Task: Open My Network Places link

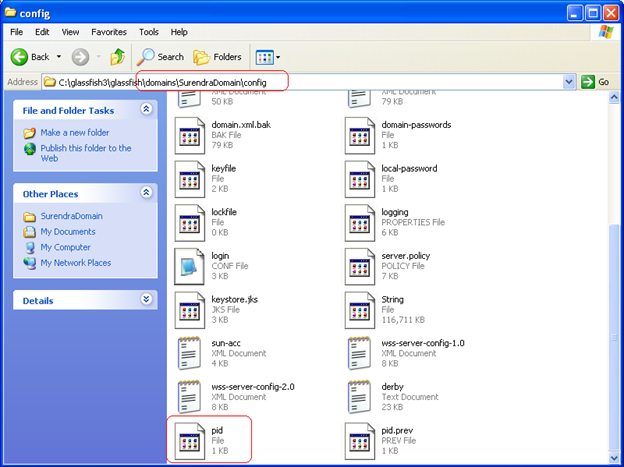Action: pyautogui.click(x=76, y=263)
